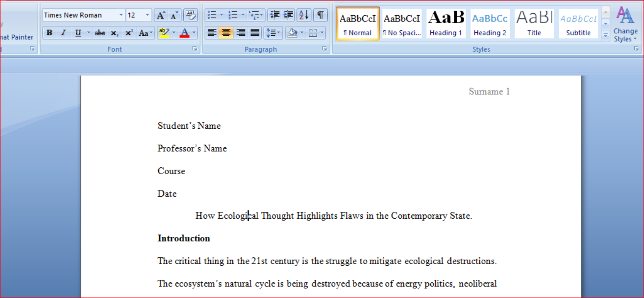This screenshot has height=298, width=644.
Task: Toggle superscript formatting
Action: pos(129,33)
